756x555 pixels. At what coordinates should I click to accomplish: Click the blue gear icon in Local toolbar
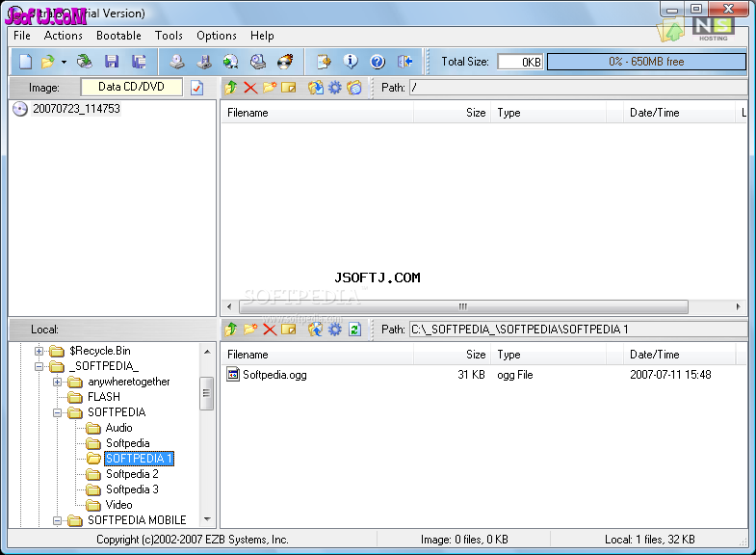click(x=334, y=330)
